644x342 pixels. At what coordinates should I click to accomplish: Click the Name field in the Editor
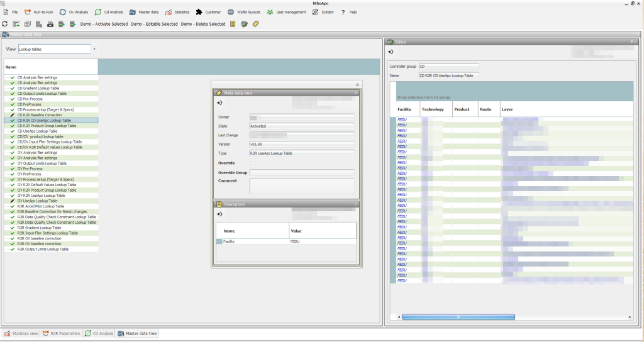pyautogui.click(x=449, y=75)
